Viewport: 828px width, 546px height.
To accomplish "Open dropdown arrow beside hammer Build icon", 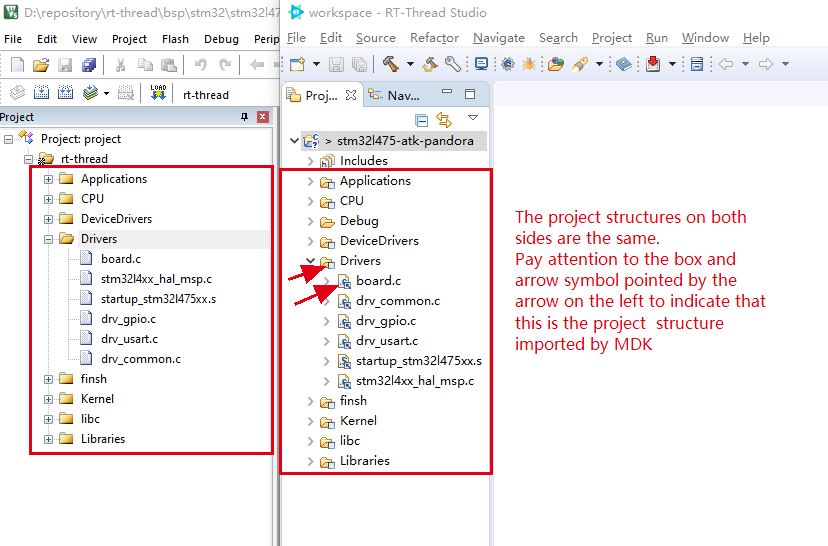I will (410, 64).
